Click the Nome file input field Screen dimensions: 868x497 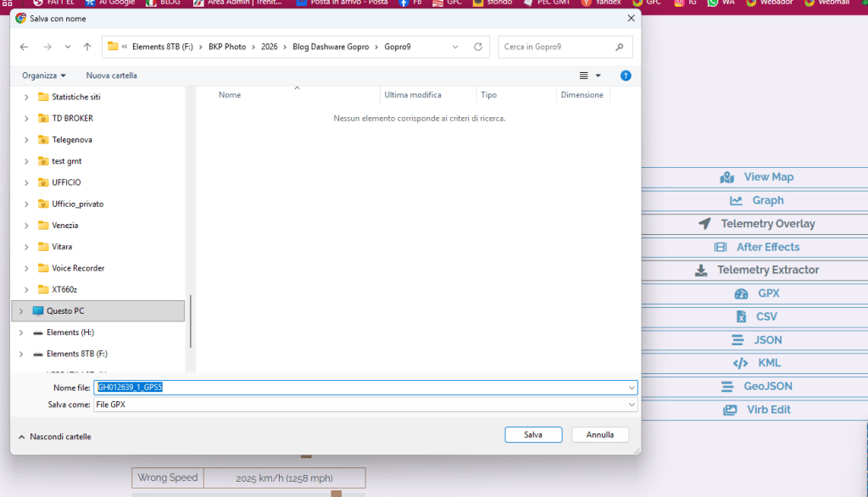[364, 387]
